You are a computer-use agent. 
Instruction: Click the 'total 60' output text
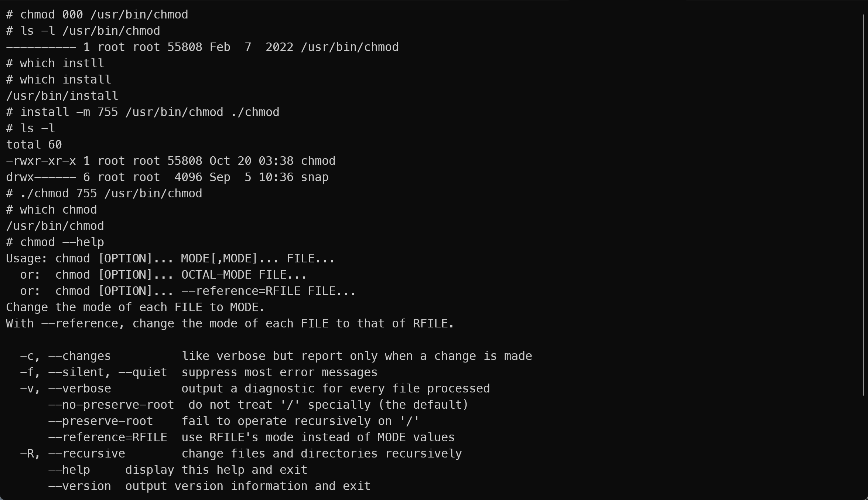(x=34, y=145)
